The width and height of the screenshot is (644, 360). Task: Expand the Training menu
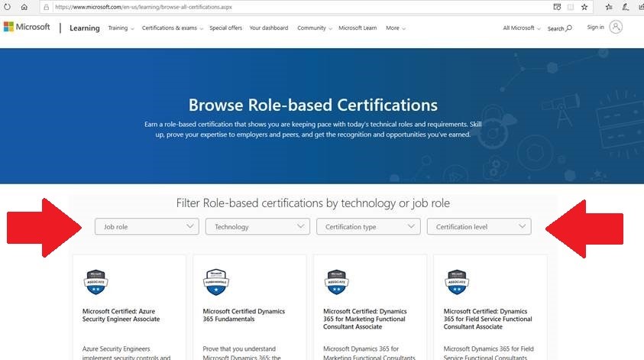tap(121, 28)
